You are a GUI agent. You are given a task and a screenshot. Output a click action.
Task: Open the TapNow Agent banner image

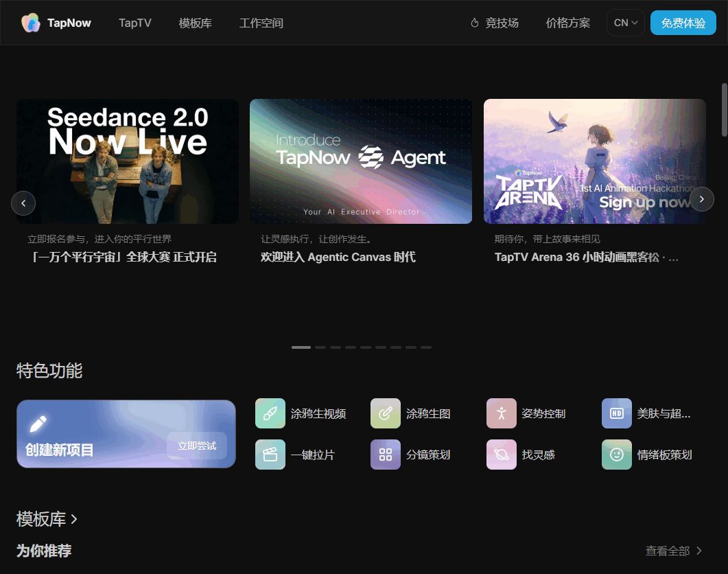[361, 161]
